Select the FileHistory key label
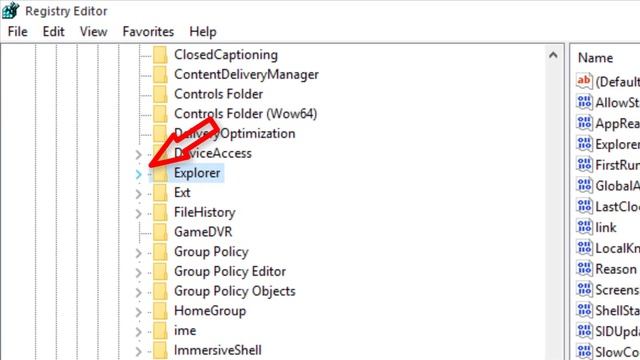This screenshot has height=360, width=640. coord(204,212)
